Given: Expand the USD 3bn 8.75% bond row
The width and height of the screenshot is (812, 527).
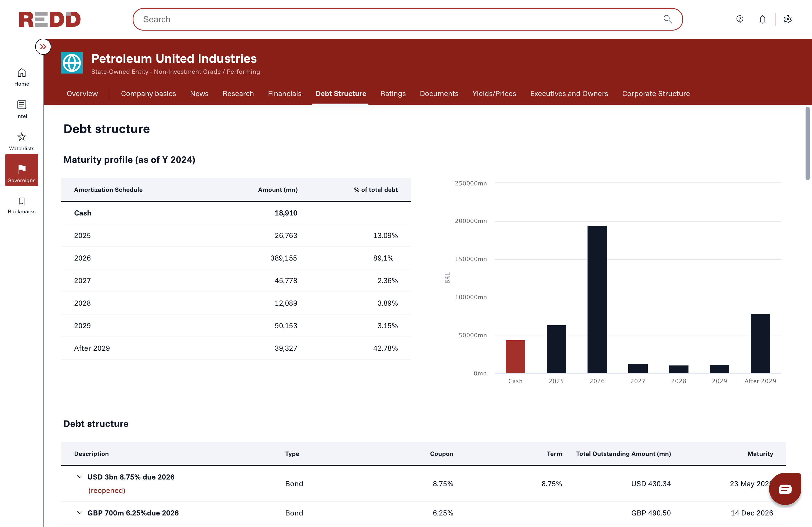Looking at the screenshot, I should pos(79,477).
